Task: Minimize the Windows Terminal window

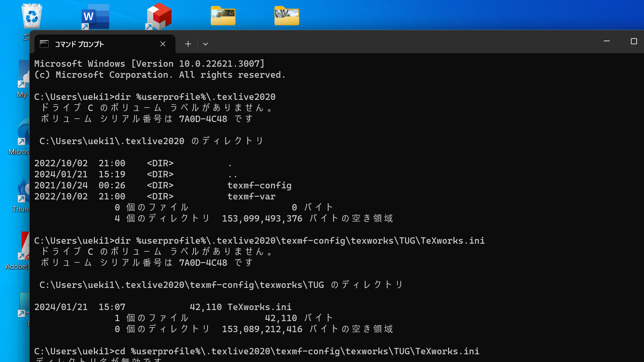Action: click(x=607, y=41)
